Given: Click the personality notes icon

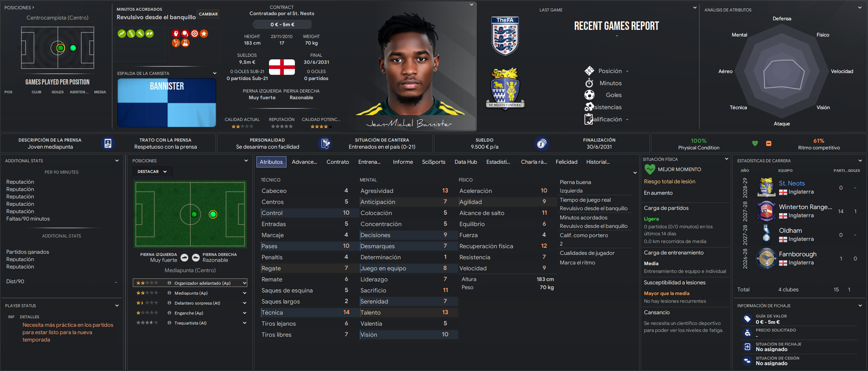Looking at the screenshot, I should click(x=325, y=143).
